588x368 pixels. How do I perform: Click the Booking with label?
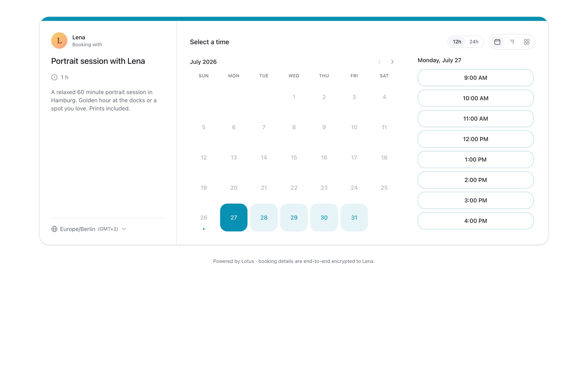point(87,45)
